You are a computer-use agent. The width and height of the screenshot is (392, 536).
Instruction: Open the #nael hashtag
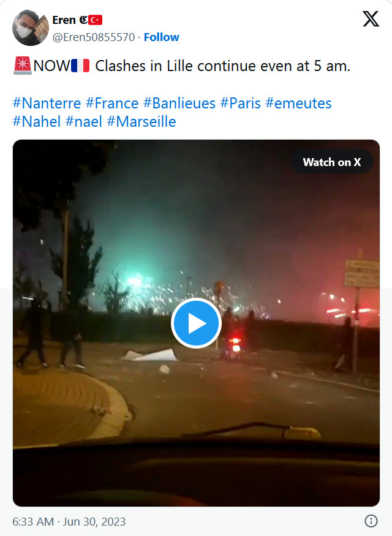coord(84,121)
